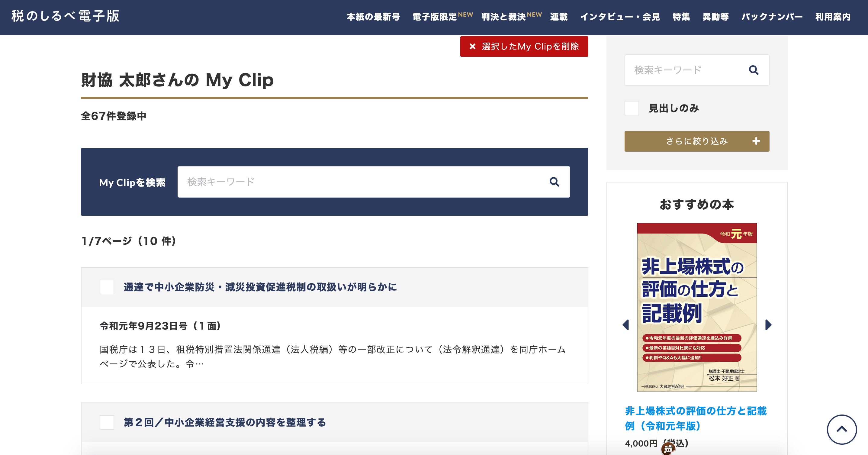Screen dimensions: 868x455
Task: Open the 本紙の最新号 menu
Action: click(x=373, y=17)
